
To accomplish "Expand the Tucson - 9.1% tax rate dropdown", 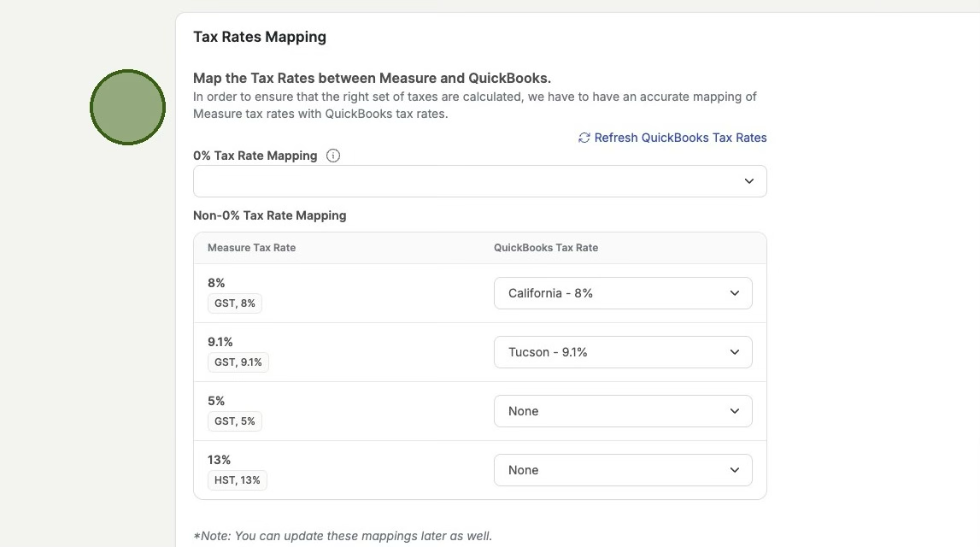I will point(622,352).
